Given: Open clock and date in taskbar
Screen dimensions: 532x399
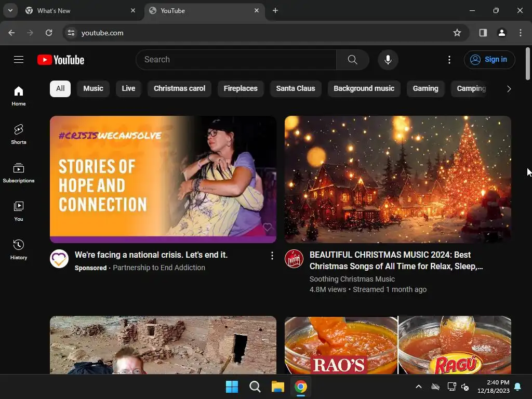Looking at the screenshot, I should pos(494,387).
